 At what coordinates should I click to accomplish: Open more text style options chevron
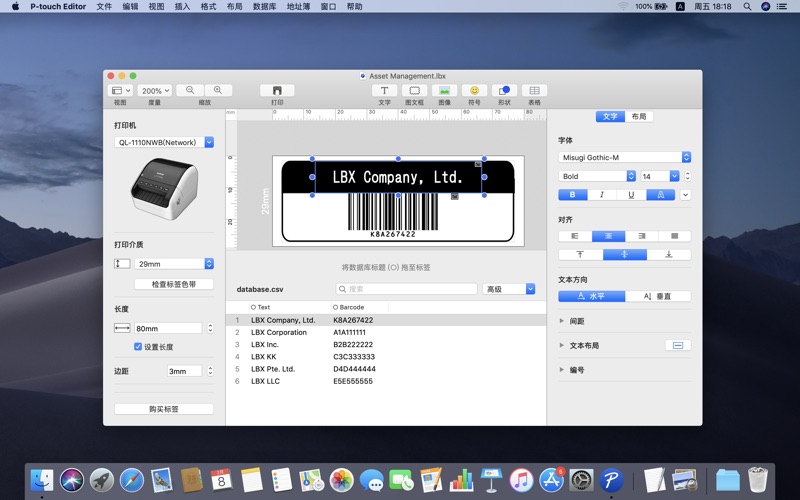[x=685, y=194]
